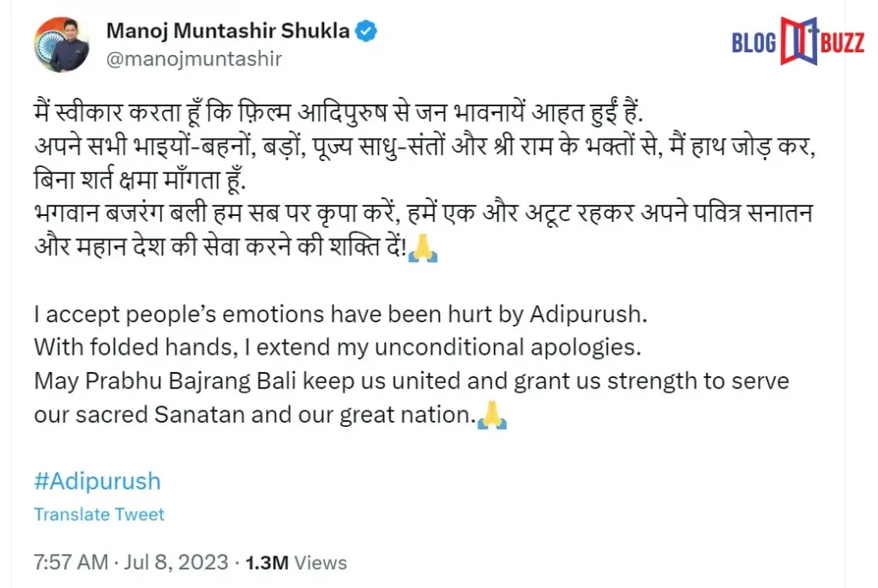Click the sentence 'I accept people's emotions'
The width and height of the screenshot is (878, 588).
pyautogui.click(x=340, y=315)
